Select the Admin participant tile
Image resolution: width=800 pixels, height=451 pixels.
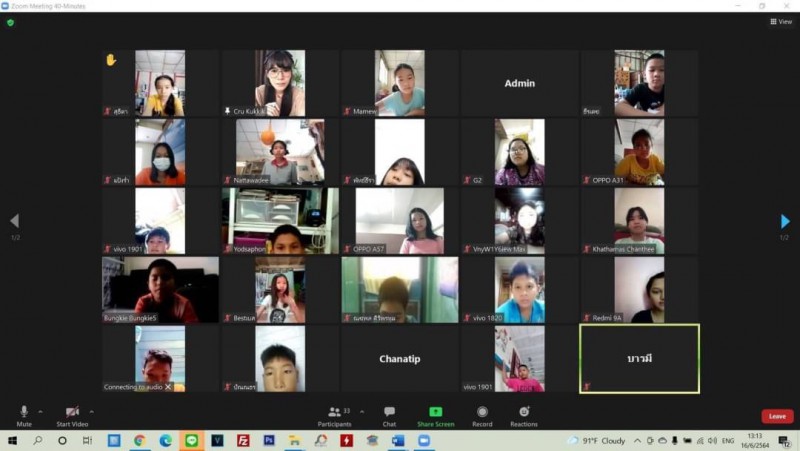coord(519,84)
